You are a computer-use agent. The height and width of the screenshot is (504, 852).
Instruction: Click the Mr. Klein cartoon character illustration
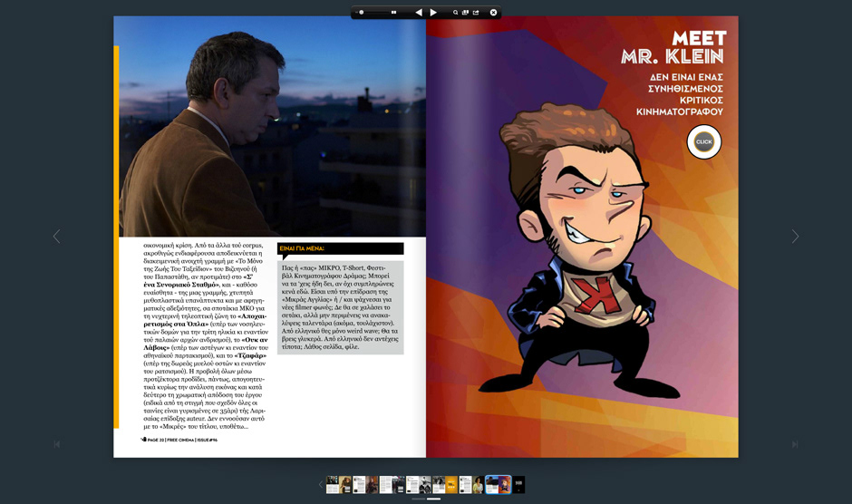click(581, 250)
